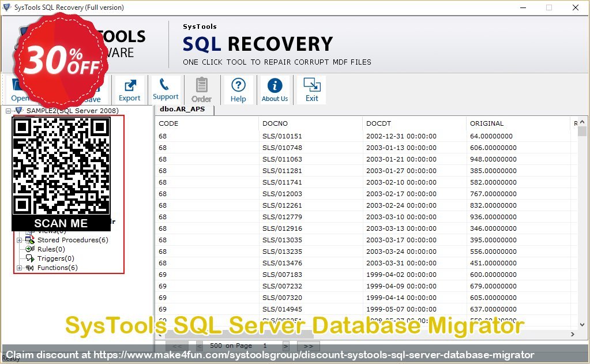Click the vertical scrollbar down arrow
Viewport: 590px width, 364px height.
pos(582,324)
